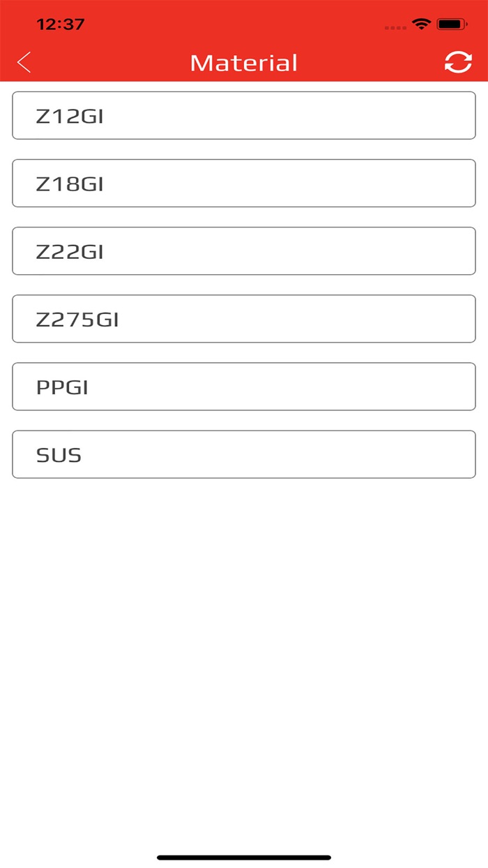Screen dimensions: 488x868
Task: Tap the Z275GI text label
Action: (77, 320)
